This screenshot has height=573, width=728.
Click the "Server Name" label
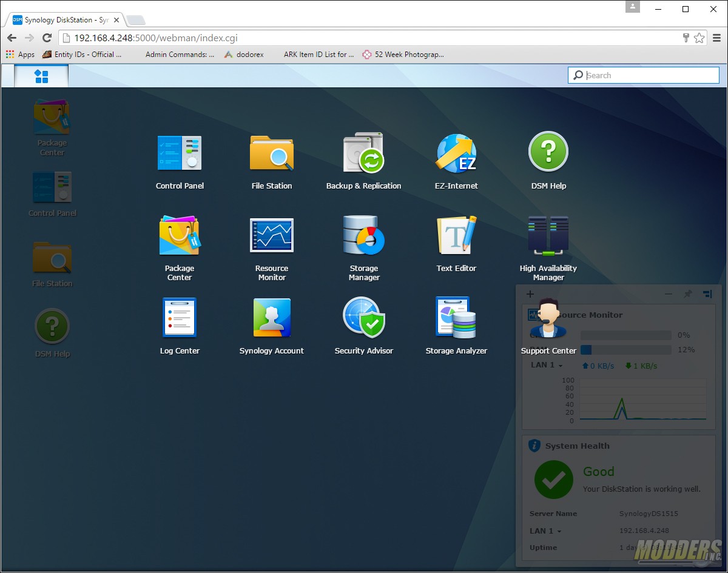pyautogui.click(x=553, y=514)
